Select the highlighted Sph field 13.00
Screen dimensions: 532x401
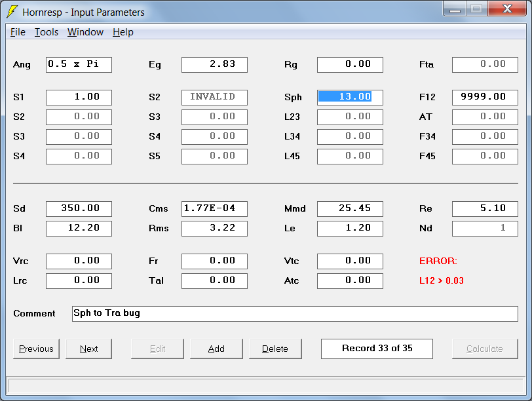coord(350,98)
